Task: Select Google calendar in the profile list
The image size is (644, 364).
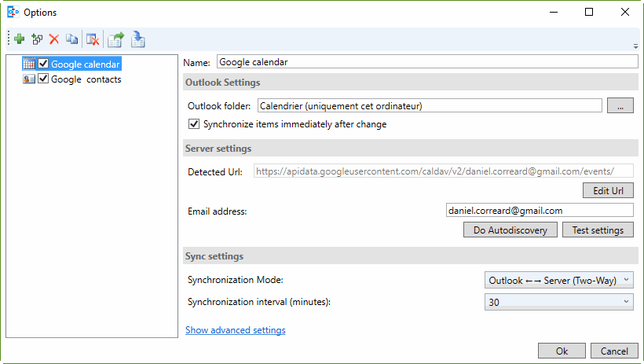Action: (x=85, y=64)
